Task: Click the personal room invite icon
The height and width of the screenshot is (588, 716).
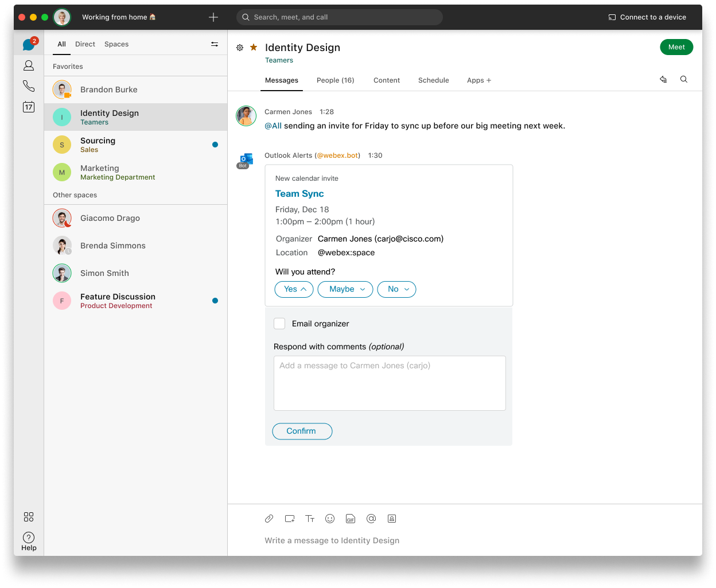Action: point(392,519)
